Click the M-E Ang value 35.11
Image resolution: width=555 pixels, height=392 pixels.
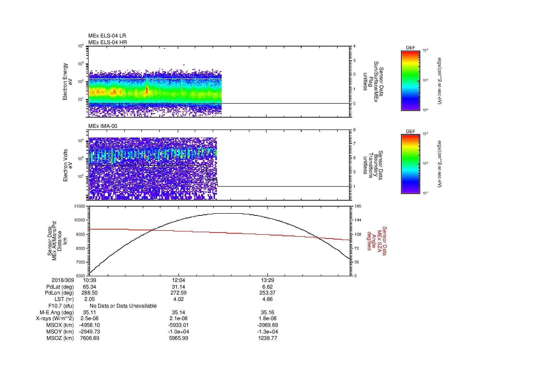pyautogui.click(x=90, y=312)
